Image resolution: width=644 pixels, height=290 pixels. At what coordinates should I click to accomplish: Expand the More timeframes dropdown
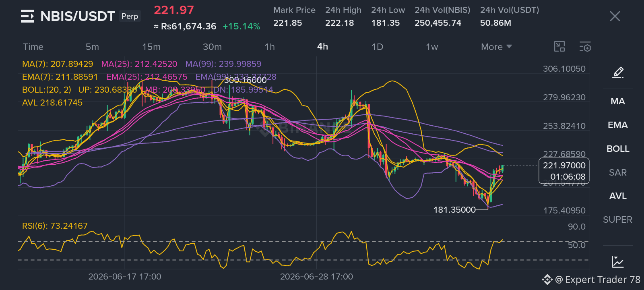[496, 47]
